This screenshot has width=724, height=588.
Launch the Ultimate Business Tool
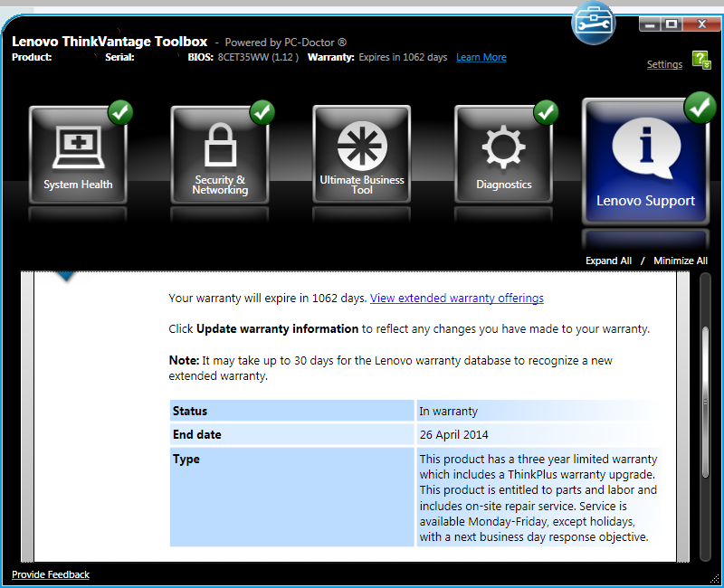pos(361,155)
